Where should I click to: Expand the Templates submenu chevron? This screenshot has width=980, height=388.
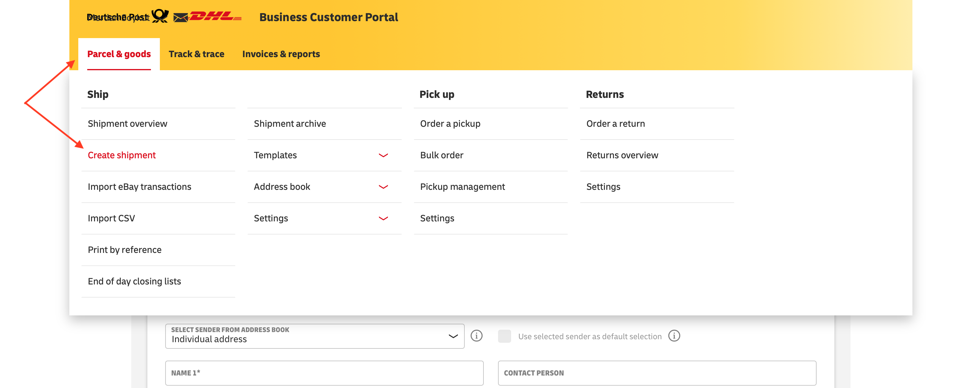383,155
